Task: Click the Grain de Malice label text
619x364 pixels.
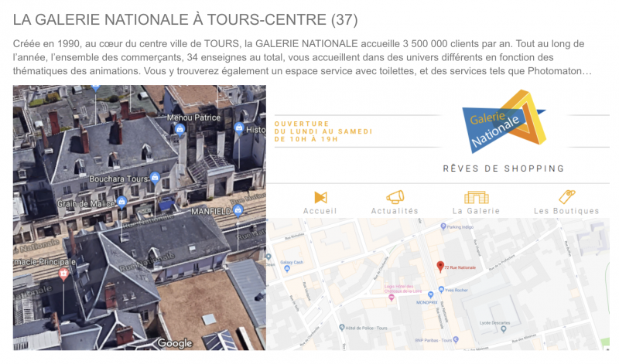Action: coord(86,204)
